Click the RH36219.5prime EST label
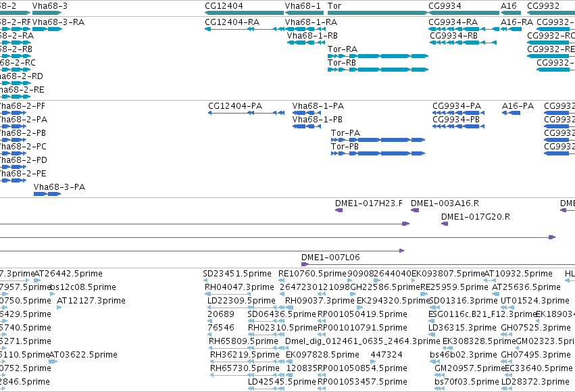The width and height of the screenshot is (575, 392). [x=245, y=355]
